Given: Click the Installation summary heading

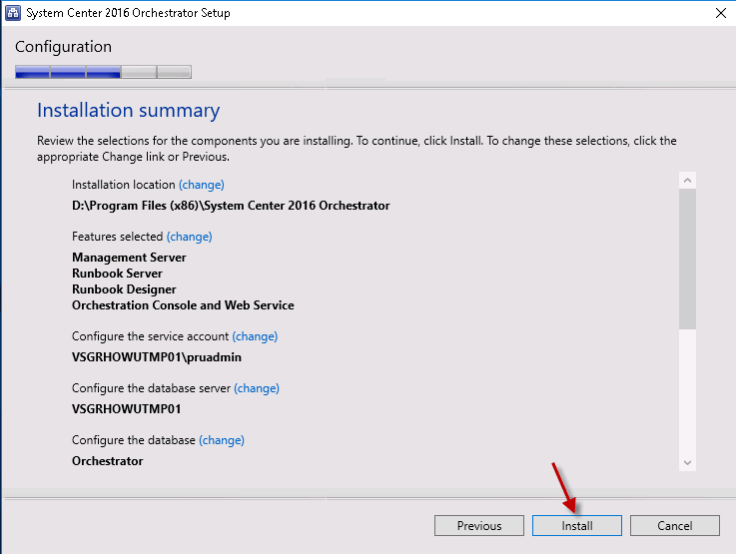Looking at the screenshot, I should click(x=128, y=111).
